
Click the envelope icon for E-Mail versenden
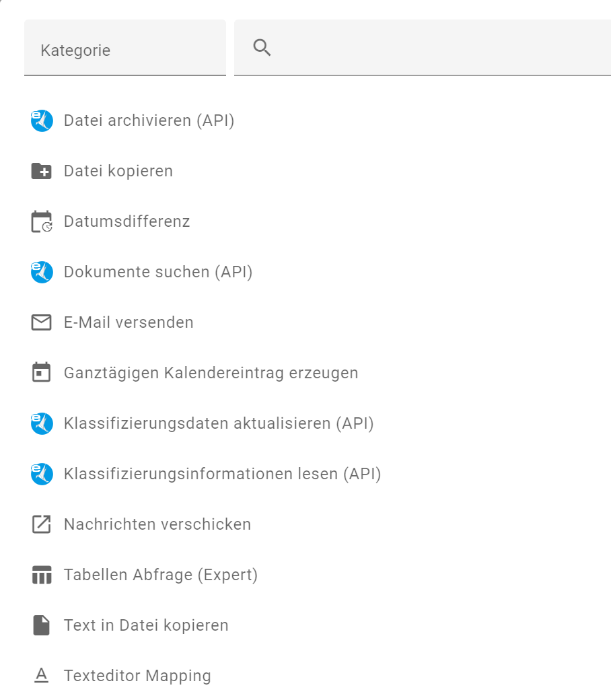tap(42, 322)
